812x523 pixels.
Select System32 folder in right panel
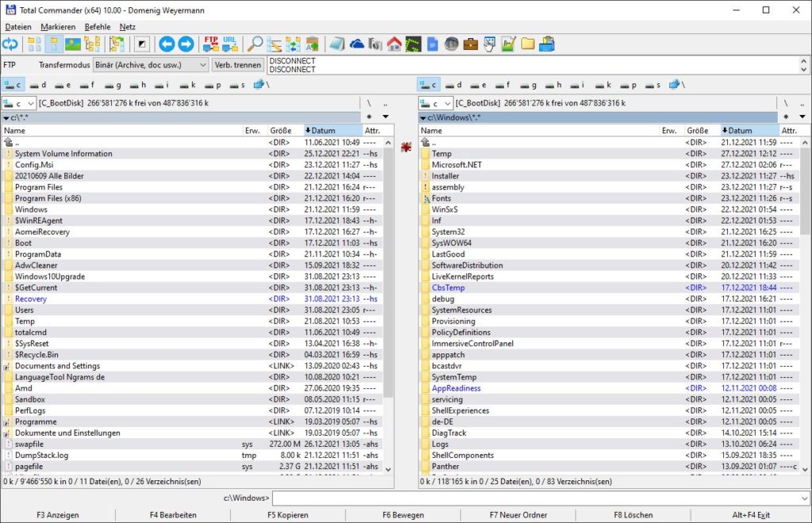[x=608, y=231]
